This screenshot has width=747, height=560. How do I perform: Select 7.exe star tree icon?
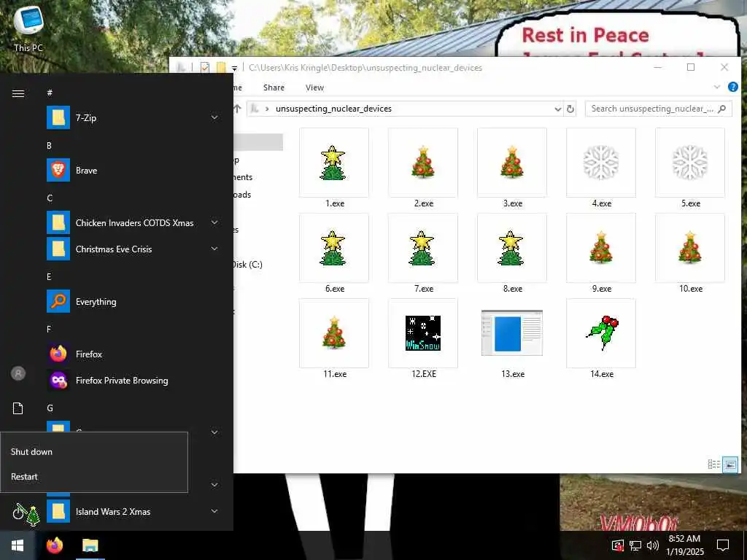tap(422, 249)
